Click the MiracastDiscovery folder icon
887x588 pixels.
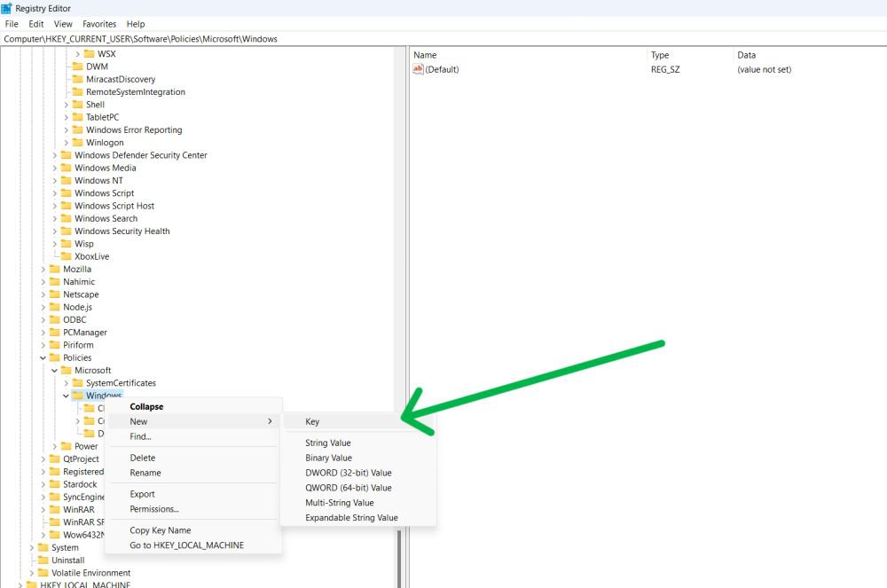coord(77,79)
